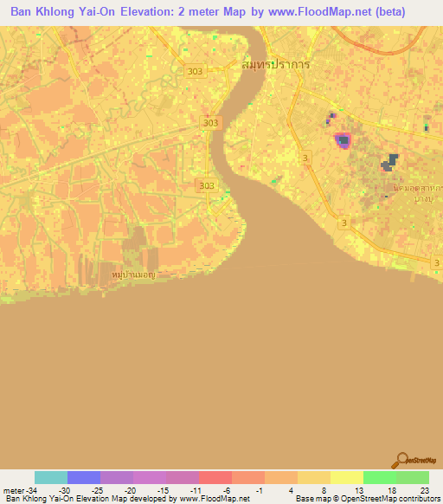Click the route 3 shield at the map's right edge
Screen dimensions: 443x504
tap(437, 262)
